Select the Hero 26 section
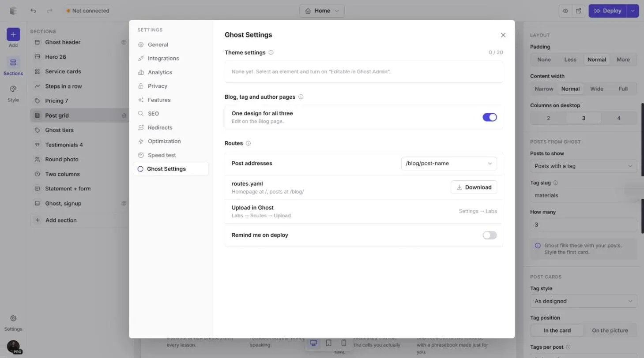The image size is (644, 358). (79, 57)
